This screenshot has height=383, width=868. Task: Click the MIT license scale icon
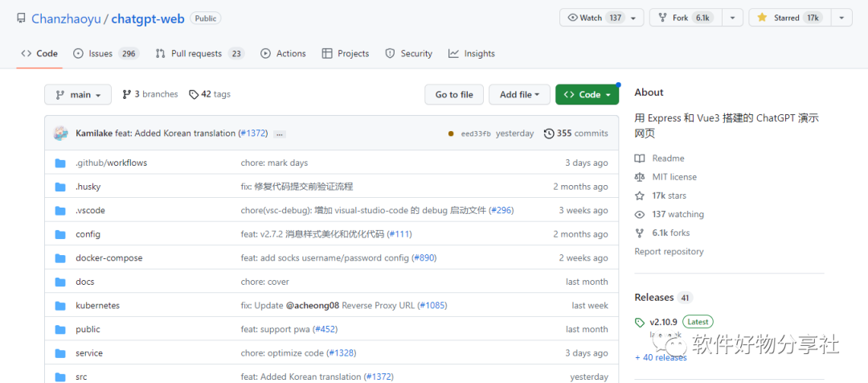[640, 177]
